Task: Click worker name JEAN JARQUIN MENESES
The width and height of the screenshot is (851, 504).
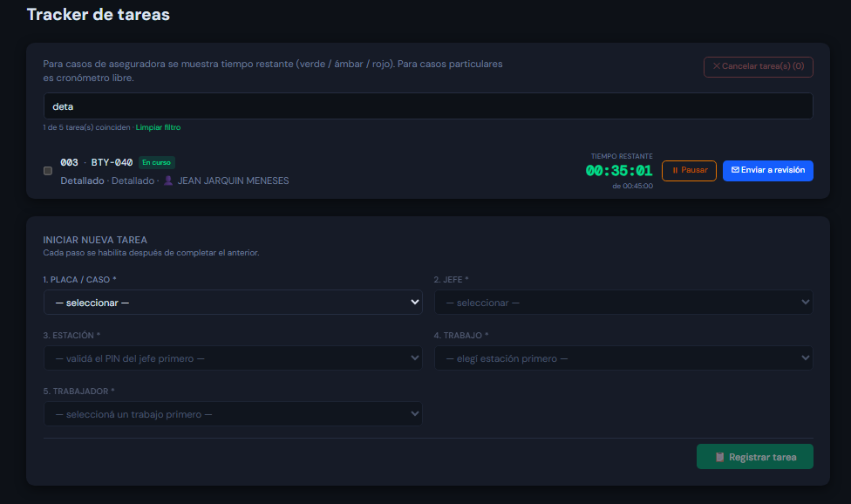Action: (234, 180)
